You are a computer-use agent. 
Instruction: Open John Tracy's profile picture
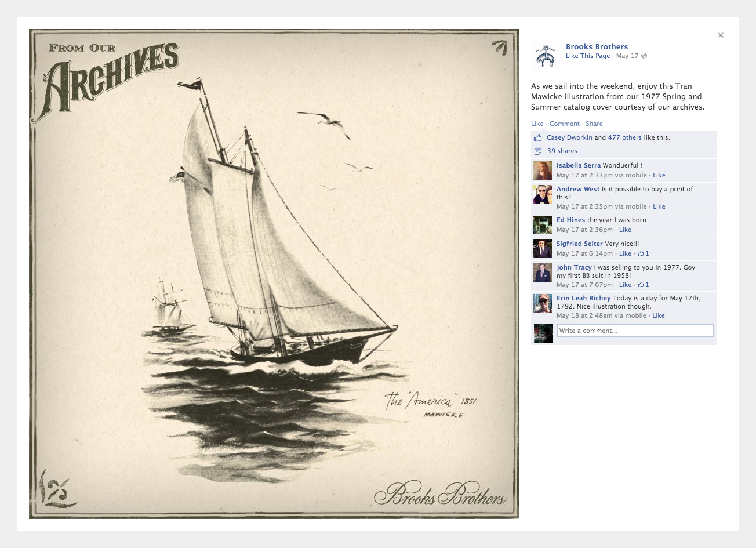tap(543, 273)
